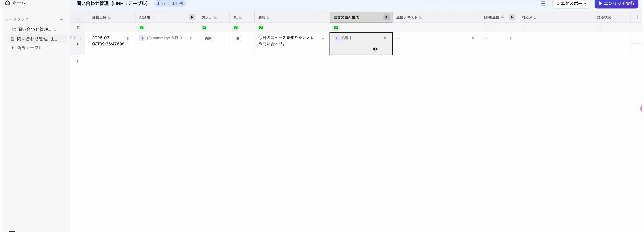Image resolution: width=644 pixels, height=232 pixels.
Task: Open the hamburger list menu icon
Action: [543, 3]
